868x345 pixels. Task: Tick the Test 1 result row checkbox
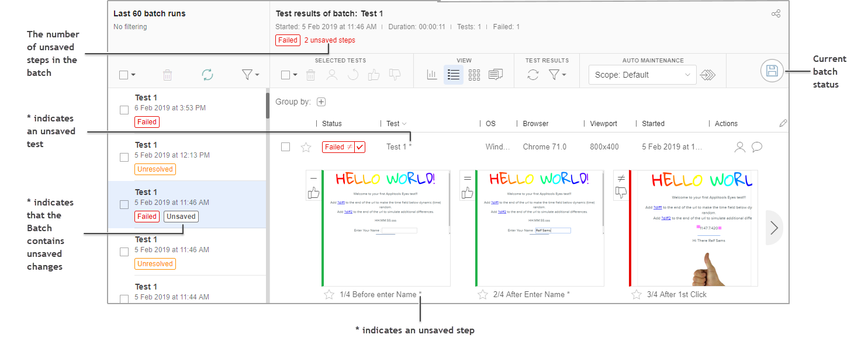point(285,147)
